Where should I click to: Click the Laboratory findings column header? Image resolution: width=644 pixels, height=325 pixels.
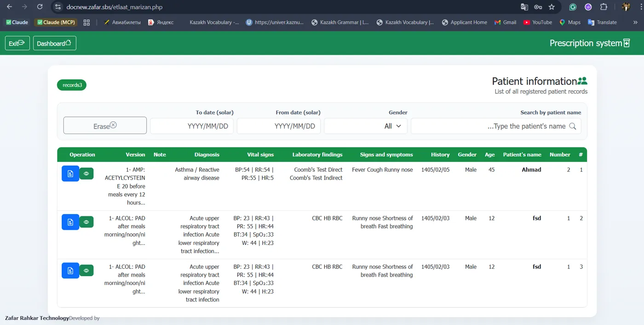(317, 155)
